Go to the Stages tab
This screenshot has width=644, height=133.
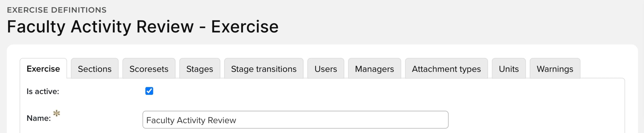coord(199,69)
